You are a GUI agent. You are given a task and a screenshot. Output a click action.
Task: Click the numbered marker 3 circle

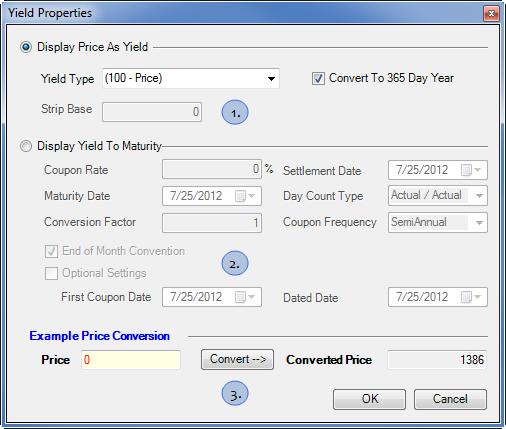click(235, 394)
